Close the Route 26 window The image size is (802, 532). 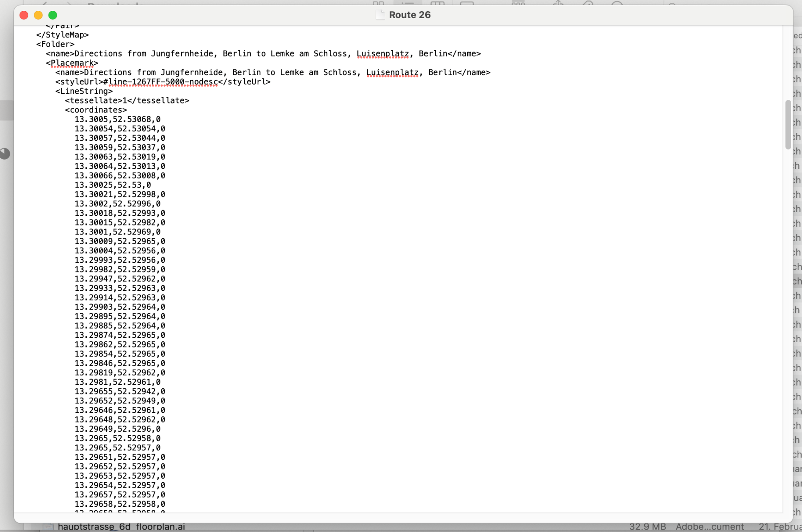pyautogui.click(x=24, y=15)
